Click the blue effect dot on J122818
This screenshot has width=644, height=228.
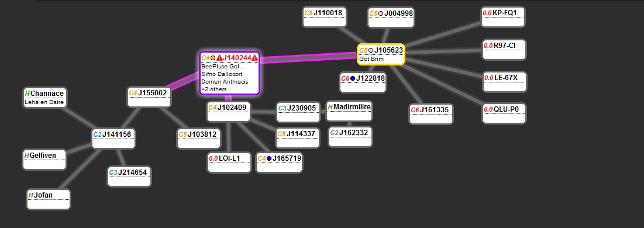coord(352,78)
